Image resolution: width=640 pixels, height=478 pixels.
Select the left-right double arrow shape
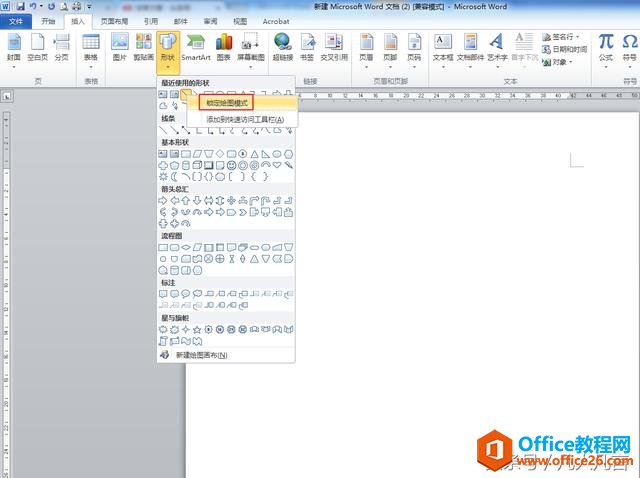(x=209, y=200)
